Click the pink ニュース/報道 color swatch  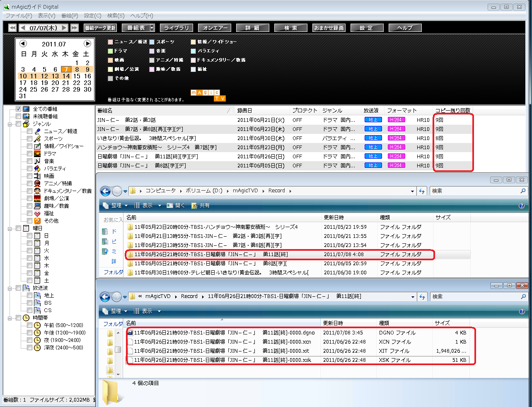tap(110, 42)
